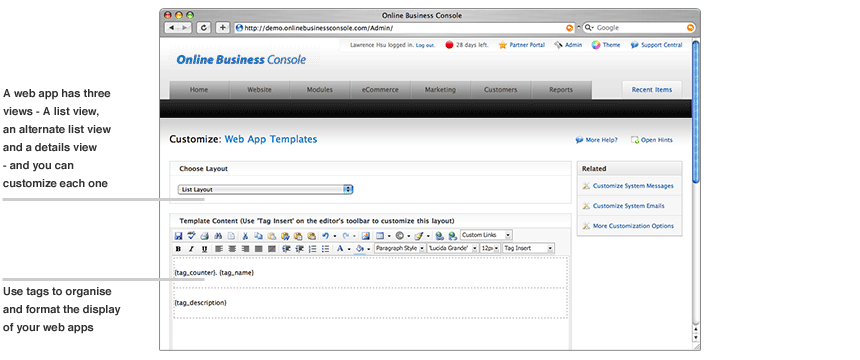Viewport: 860px width, 360px height.
Task: Click the Indent icon
Action: pos(286,249)
